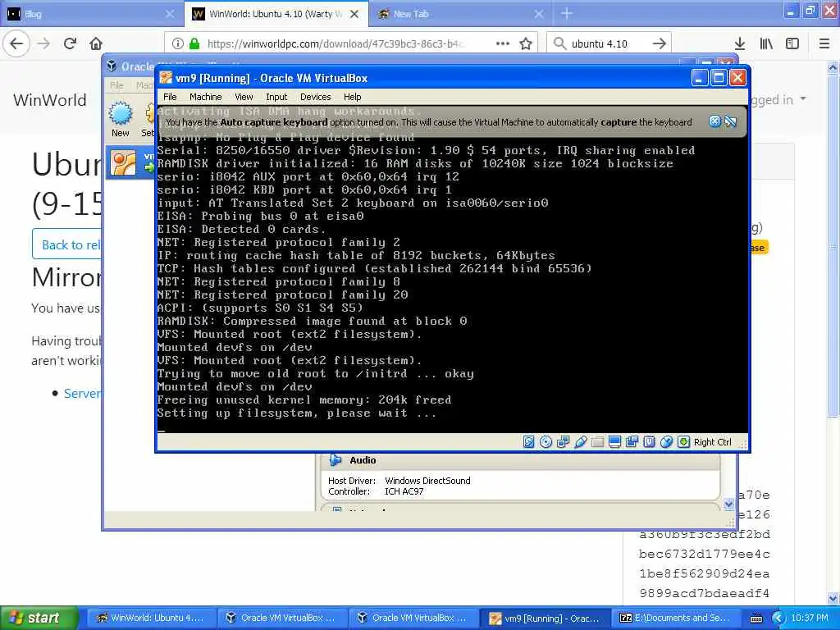
Task: Open a new browser tab with plus button
Action: [566, 14]
